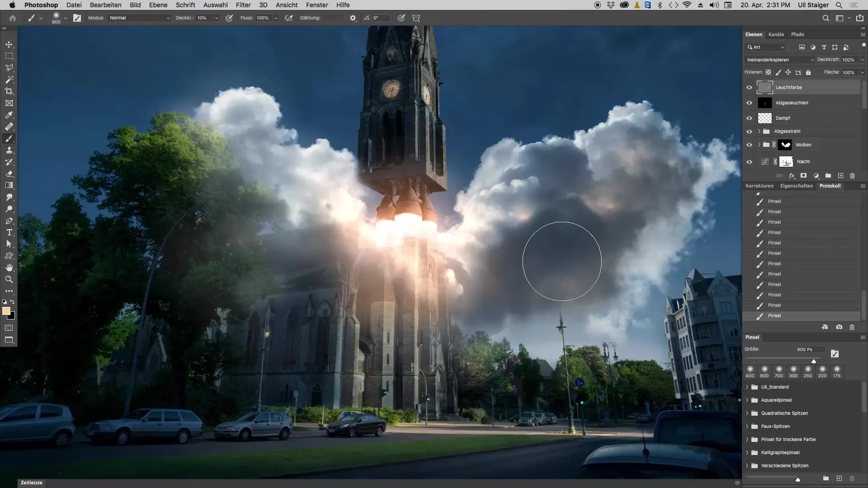Image resolution: width=868 pixels, height=488 pixels.
Task: Open the Fluss flow dropdown arrow
Action: [276, 18]
